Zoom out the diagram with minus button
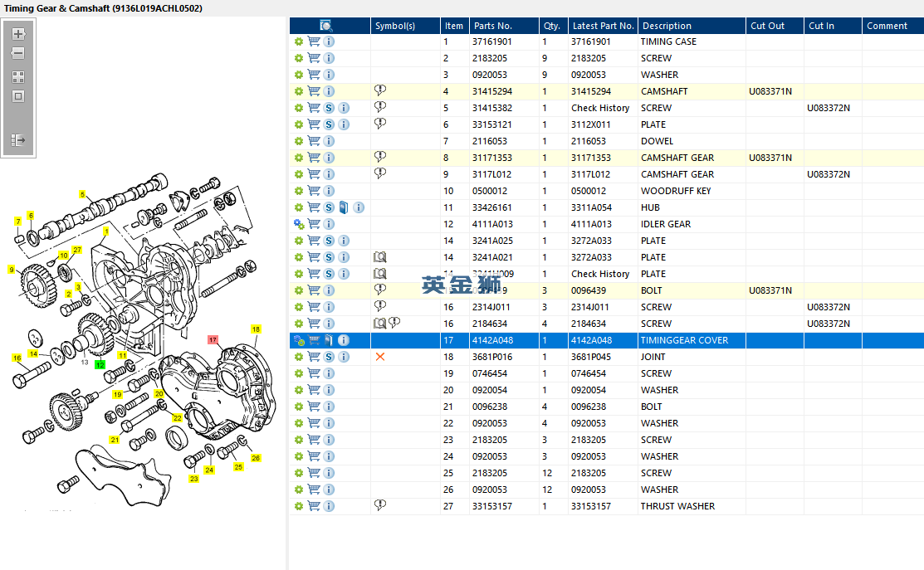The height and width of the screenshot is (570, 924). click(x=18, y=53)
